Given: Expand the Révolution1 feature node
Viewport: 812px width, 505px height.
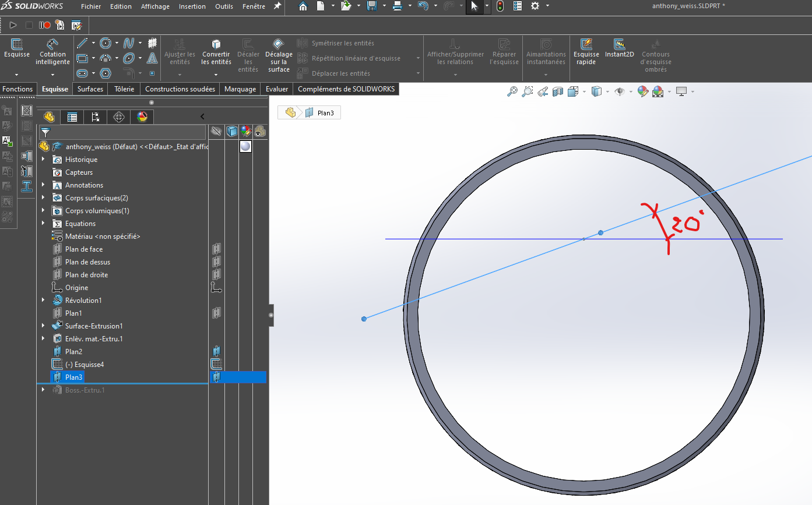Looking at the screenshot, I should pyautogui.click(x=43, y=301).
